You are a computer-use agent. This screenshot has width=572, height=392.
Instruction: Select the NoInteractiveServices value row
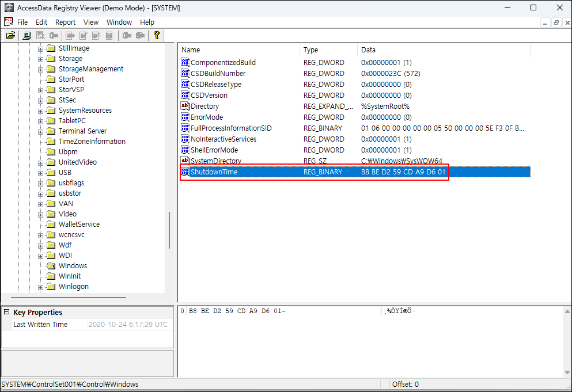355,139
